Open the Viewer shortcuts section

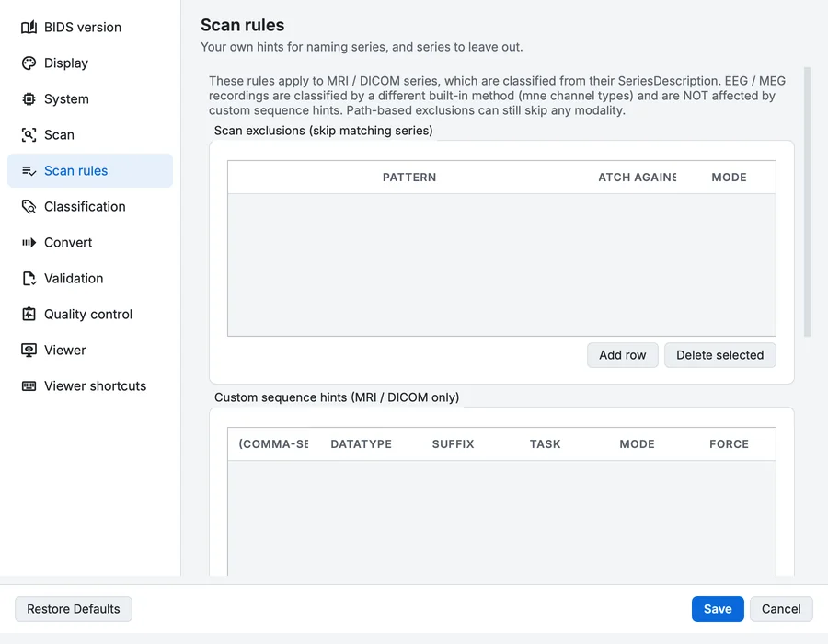pyautogui.click(x=90, y=385)
